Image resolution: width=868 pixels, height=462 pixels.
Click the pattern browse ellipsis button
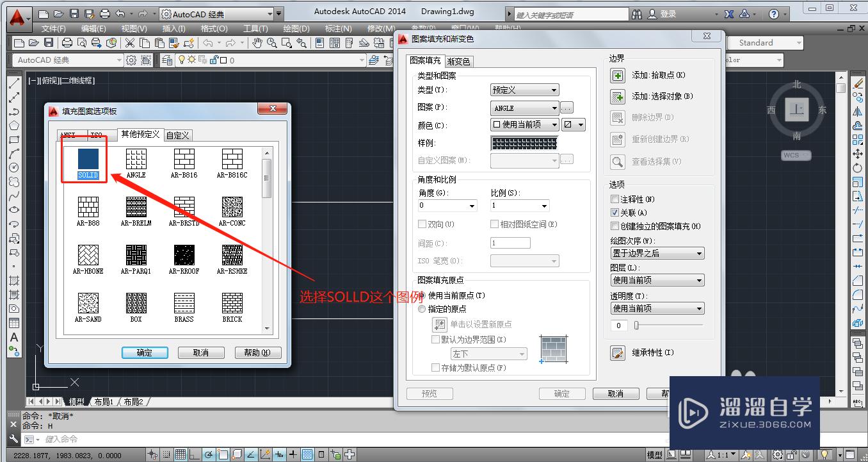[567, 108]
